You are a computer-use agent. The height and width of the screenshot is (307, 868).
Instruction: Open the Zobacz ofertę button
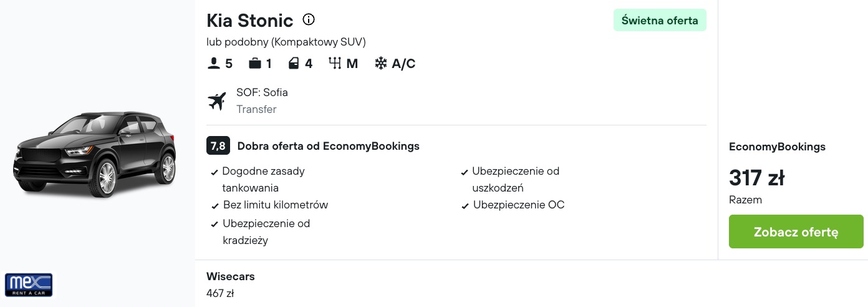click(x=796, y=231)
